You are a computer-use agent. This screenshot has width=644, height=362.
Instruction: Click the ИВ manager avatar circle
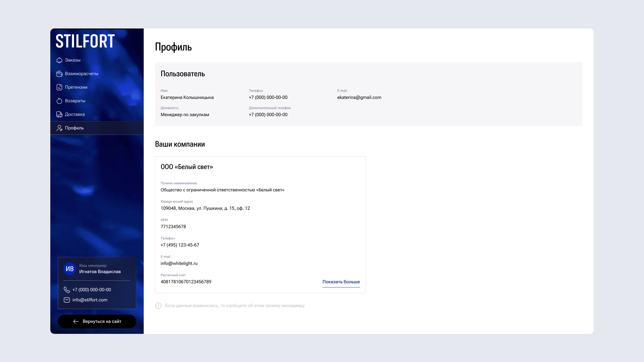pyautogui.click(x=69, y=269)
